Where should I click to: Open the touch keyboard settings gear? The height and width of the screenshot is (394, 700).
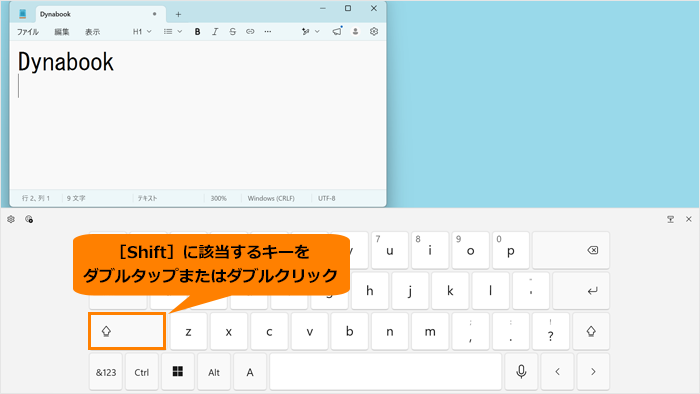point(11,219)
